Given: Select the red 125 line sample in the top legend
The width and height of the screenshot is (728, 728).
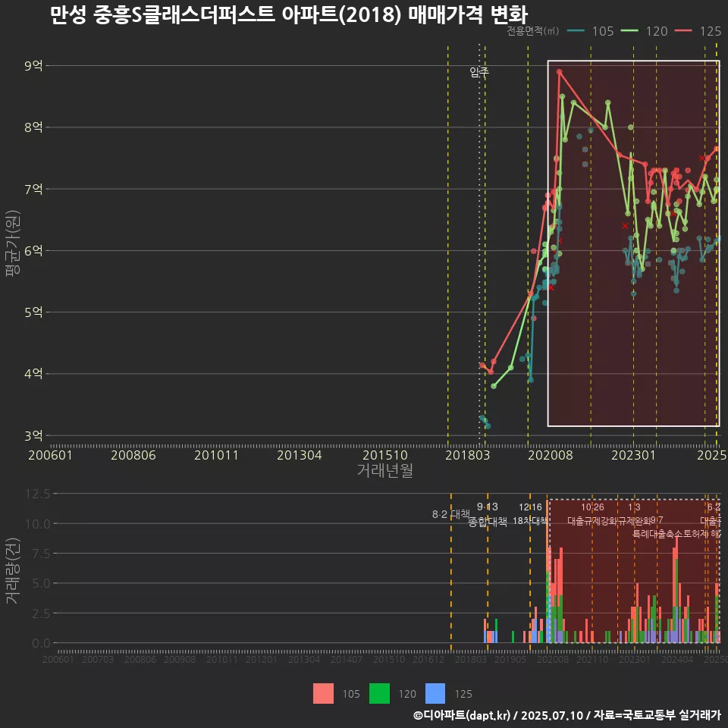Looking at the screenshot, I should (x=683, y=31).
